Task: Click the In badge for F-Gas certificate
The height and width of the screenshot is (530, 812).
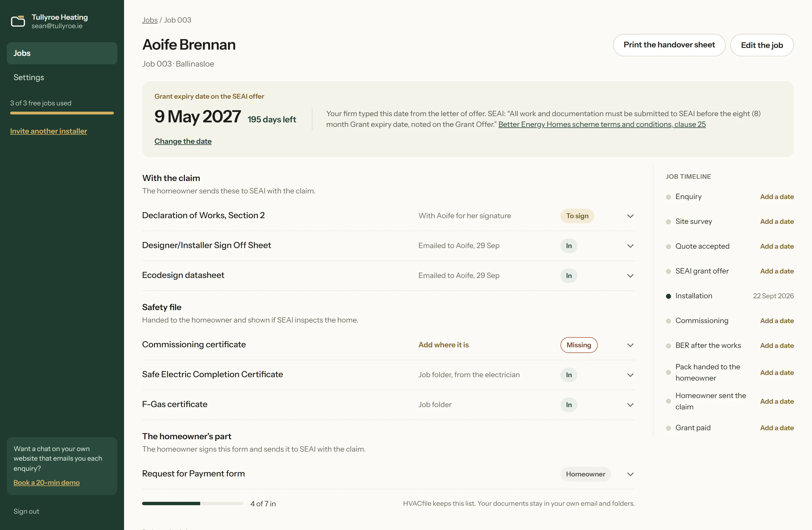Action: click(569, 405)
